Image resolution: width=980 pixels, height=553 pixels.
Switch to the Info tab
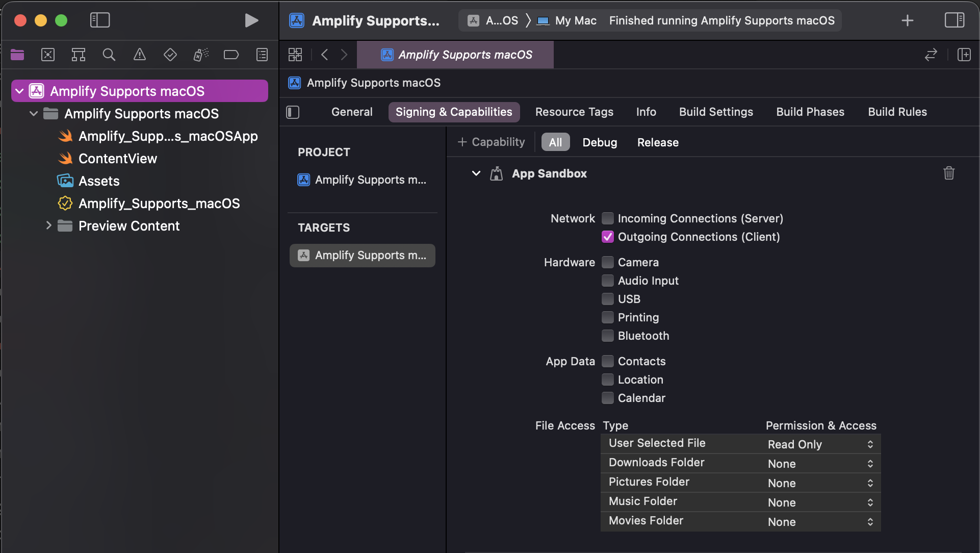[x=646, y=112]
